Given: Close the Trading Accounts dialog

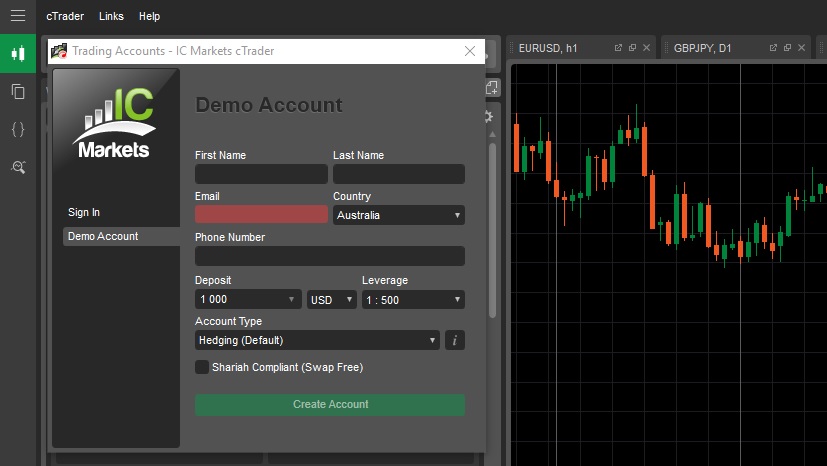Looking at the screenshot, I should pos(470,51).
